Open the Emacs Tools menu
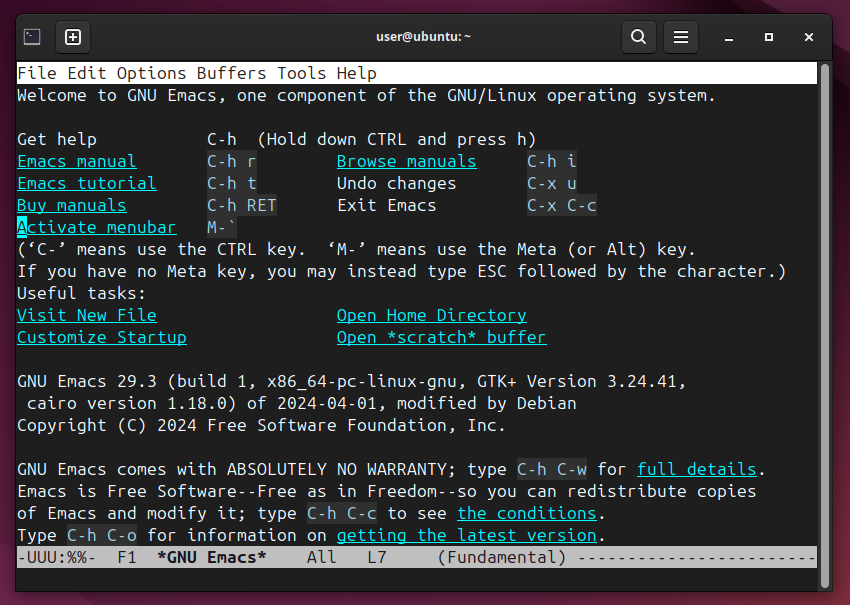This screenshot has height=605, width=850. pos(302,73)
